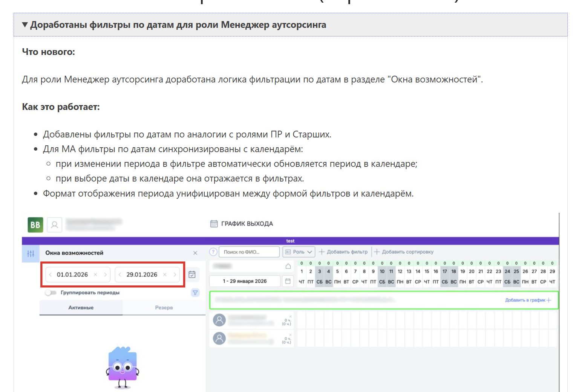The height and width of the screenshot is (392, 579).
Task: Step start date 01.01.2026 backward
Action: pos(51,275)
